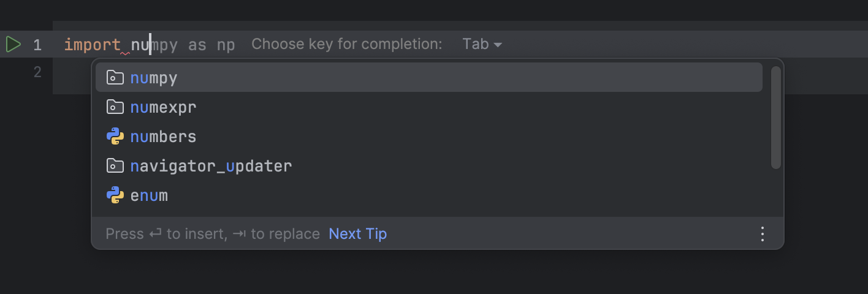The height and width of the screenshot is (294, 868).
Task: Click the package icon beside numpy
Action: pyautogui.click(x=115, y=78)
